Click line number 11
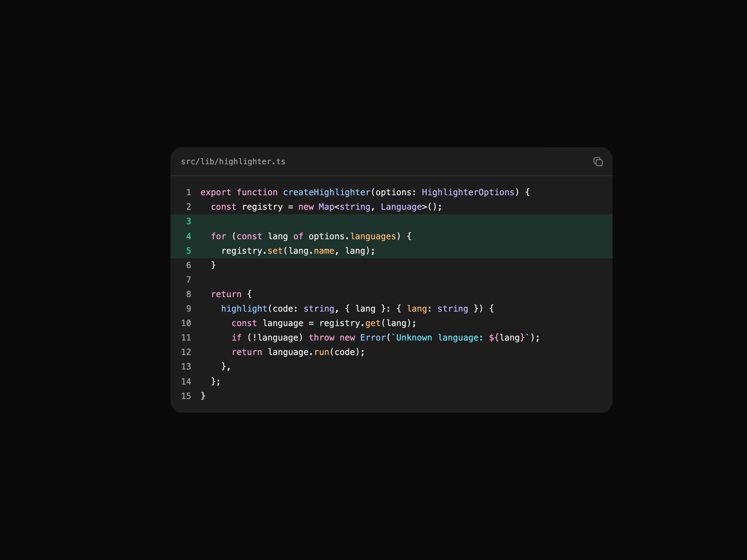The height and width of the screenshot is (560, 747). pyautogui.click(x=186, y=337)
